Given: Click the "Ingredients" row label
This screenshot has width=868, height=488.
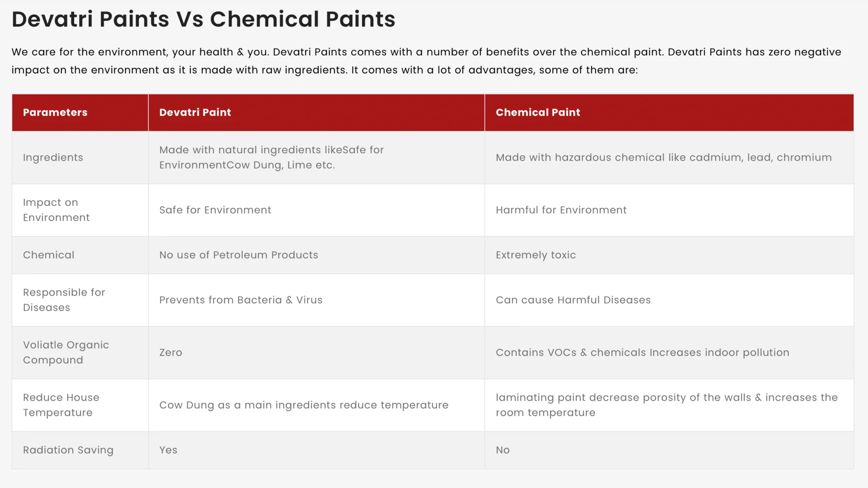Looking at the screenshot, I should [x=53, y=158].
